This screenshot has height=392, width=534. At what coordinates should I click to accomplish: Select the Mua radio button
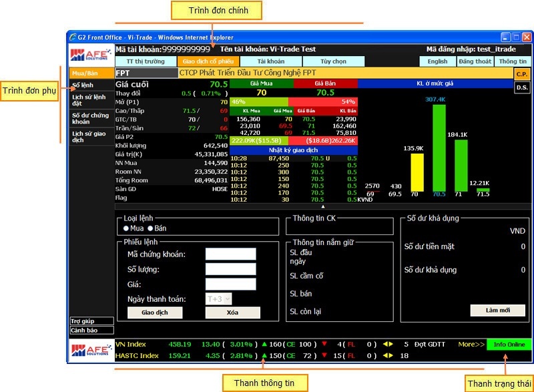coord(126,228)
